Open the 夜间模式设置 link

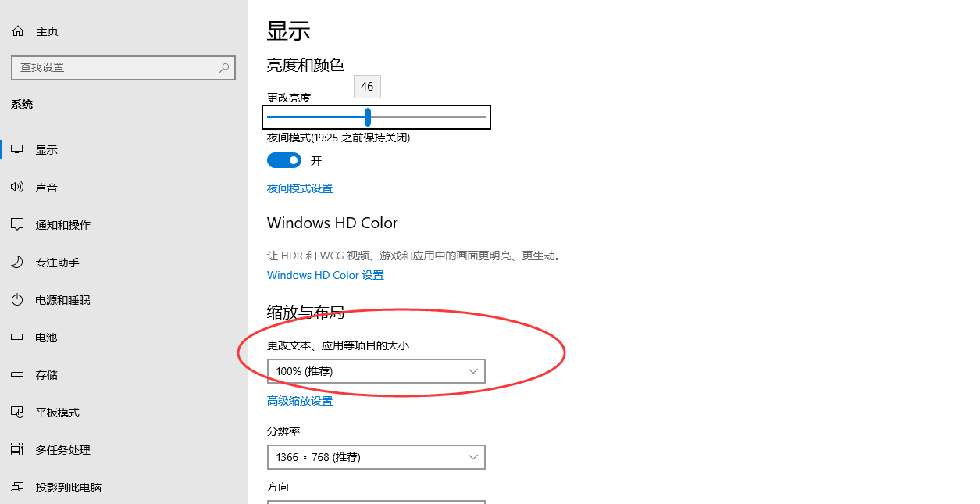300,188
